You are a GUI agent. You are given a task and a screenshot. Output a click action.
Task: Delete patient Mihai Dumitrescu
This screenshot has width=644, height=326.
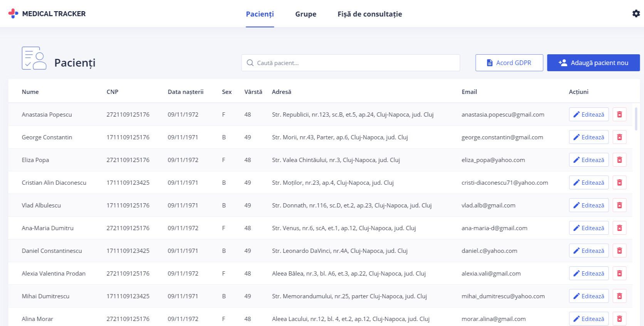[x=619, y=296]
